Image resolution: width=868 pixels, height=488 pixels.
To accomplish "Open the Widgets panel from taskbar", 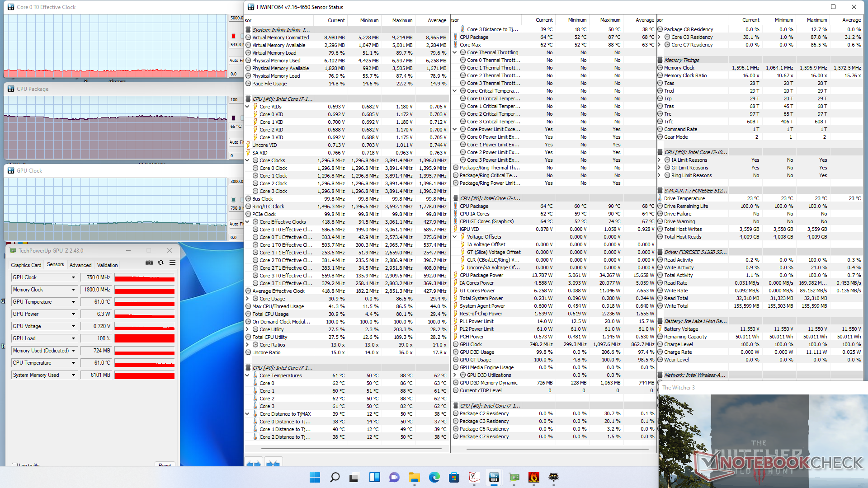I will pos(375,477).
